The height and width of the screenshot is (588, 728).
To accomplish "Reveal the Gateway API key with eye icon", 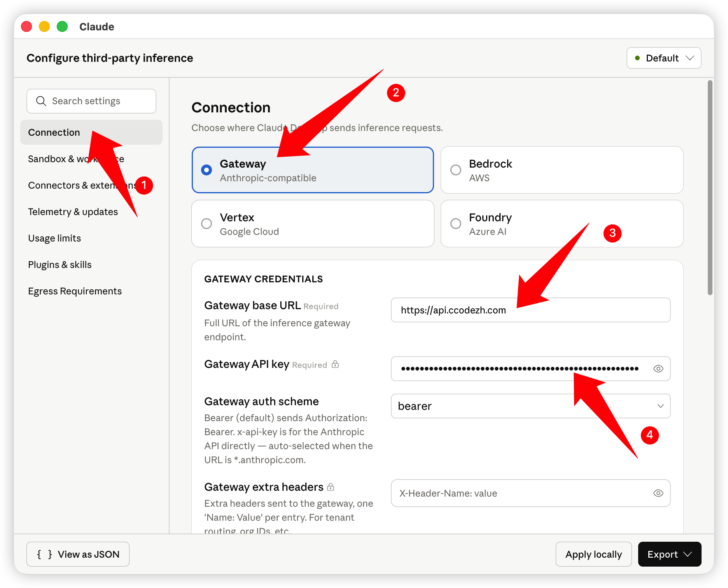I will pyautogui.click(x=658, y=369).
